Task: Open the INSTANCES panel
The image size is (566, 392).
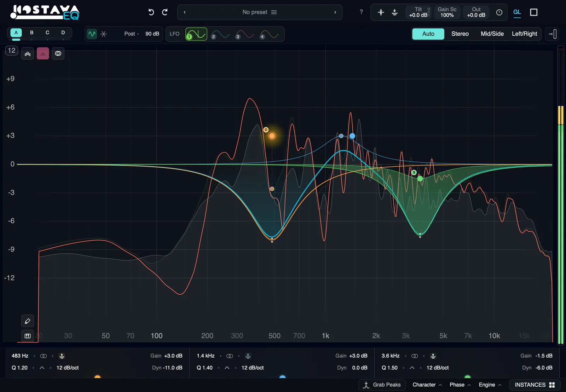Action: click(x=535, y=385)
